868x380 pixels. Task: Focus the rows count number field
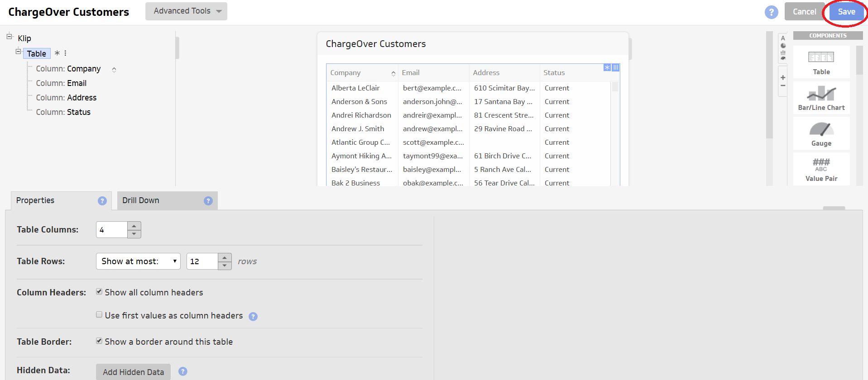(x=202, y=261)
